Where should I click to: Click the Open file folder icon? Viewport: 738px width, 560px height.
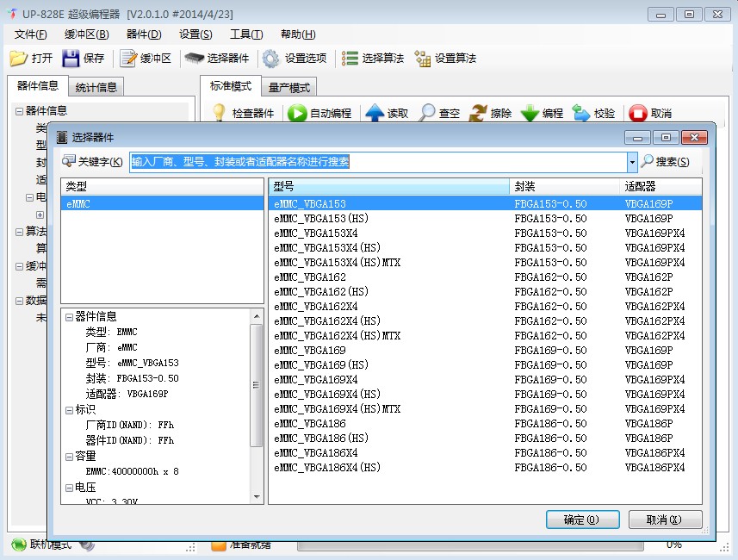pyautogui.click(x=18, y=59)
